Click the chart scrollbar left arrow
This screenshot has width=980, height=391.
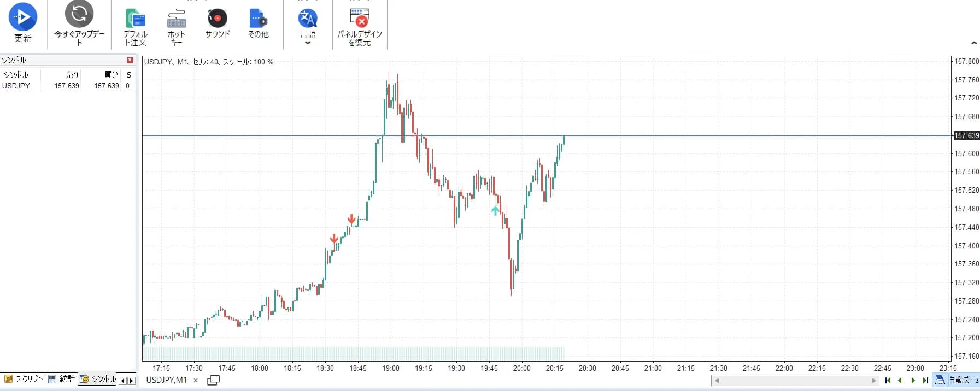tap(717, 381)
